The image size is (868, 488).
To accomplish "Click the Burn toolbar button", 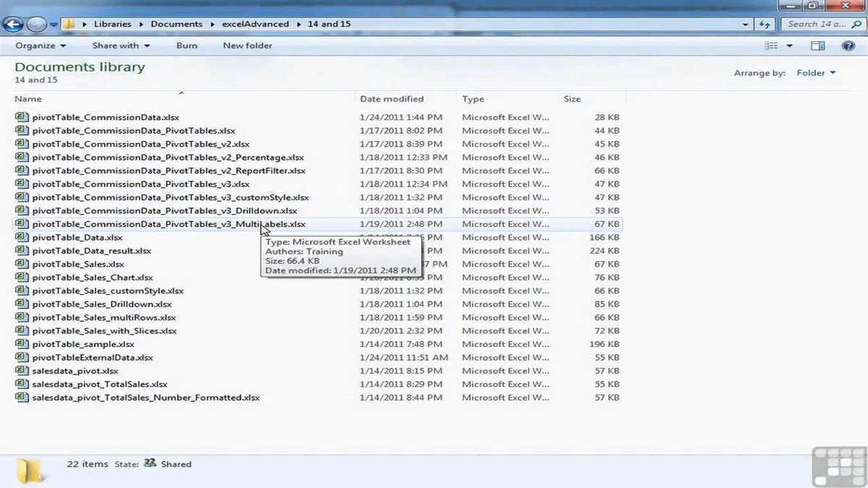I will (x=187, y=46).
